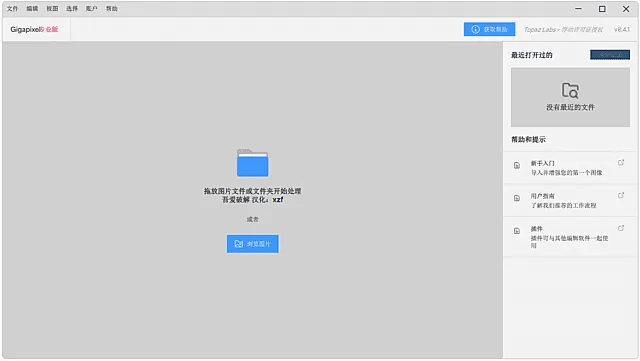This screenshot has width=640, height=361.
Task: Open the 新手入门 getting started guide
Action: tap(571, 168)
